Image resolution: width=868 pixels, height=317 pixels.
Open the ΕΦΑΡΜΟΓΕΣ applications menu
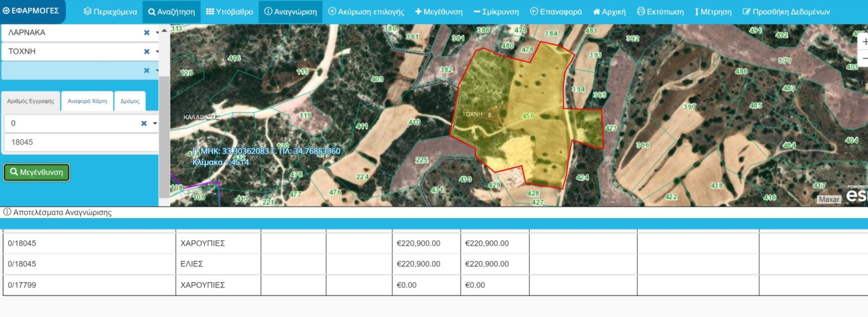pyautogui.click(x=32, y=11)
